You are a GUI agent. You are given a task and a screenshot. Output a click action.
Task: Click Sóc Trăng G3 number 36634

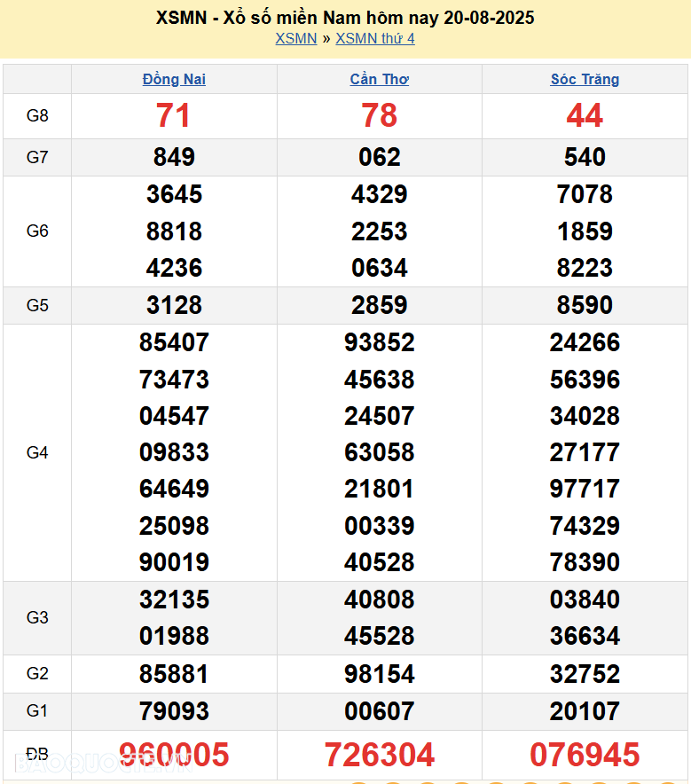(585, 636)
